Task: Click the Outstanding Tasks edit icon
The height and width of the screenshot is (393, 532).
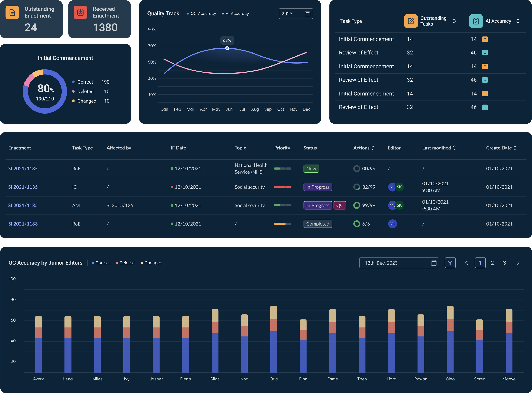Action: (x=410, y=21)
